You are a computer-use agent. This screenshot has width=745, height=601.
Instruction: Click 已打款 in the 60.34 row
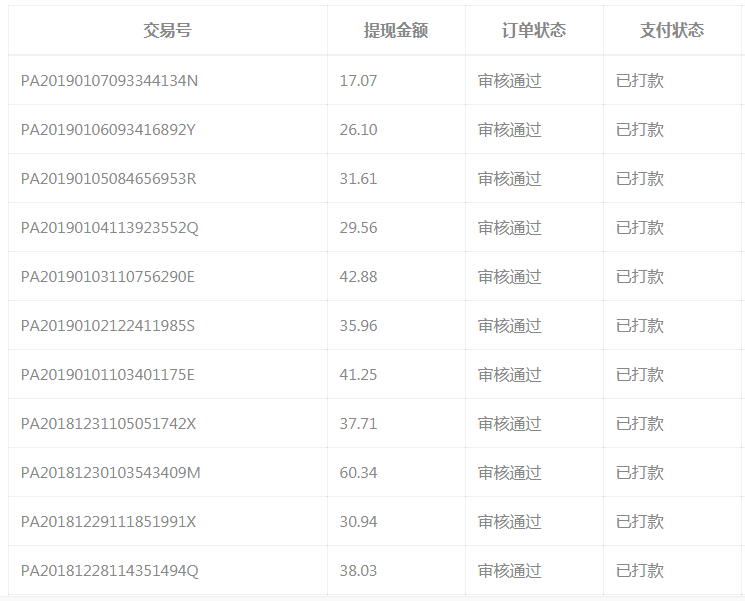point(640,473)
